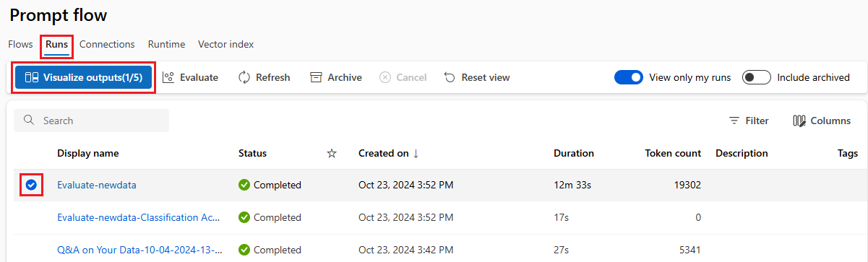Viewport: 868px width, 262px height.
Task: Open the Filter icon options
Action: click(x=734, y=121)
